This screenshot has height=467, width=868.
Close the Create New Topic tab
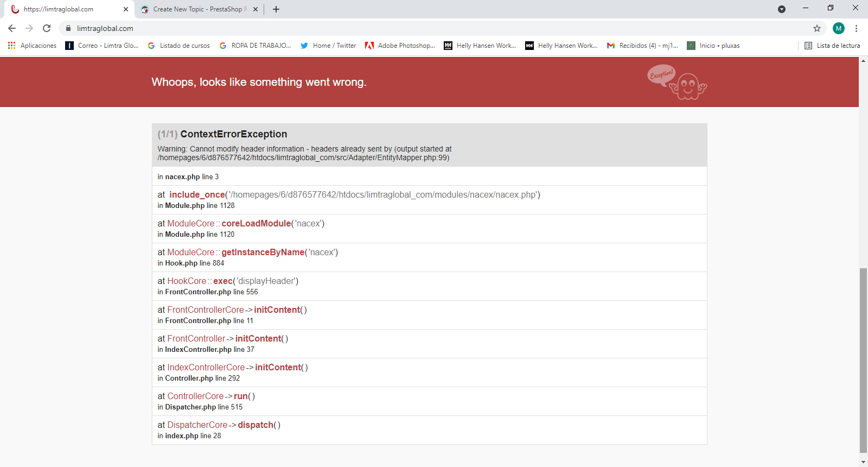pos(256,9)
